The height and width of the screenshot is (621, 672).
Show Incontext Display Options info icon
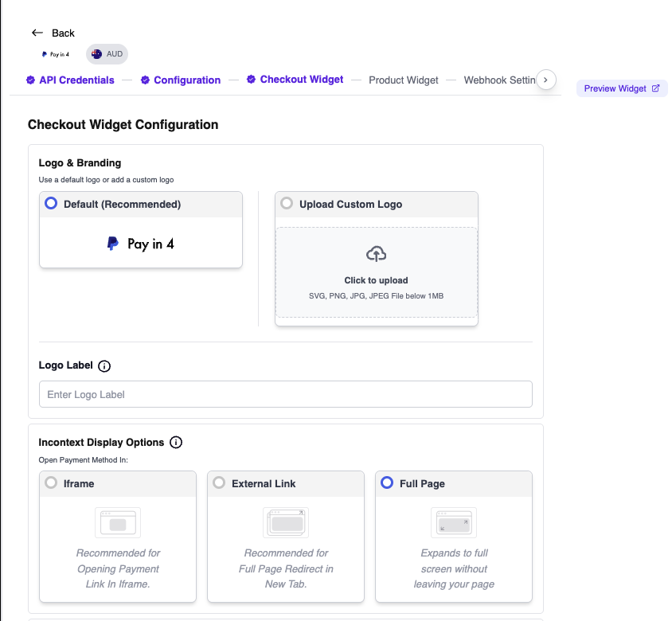click(x=176, y=443)
